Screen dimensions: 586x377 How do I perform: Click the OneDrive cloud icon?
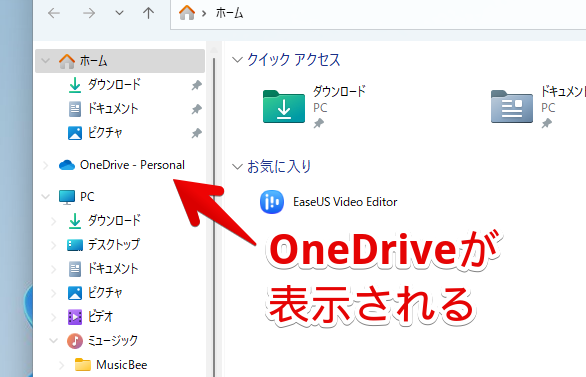(67, 165)
